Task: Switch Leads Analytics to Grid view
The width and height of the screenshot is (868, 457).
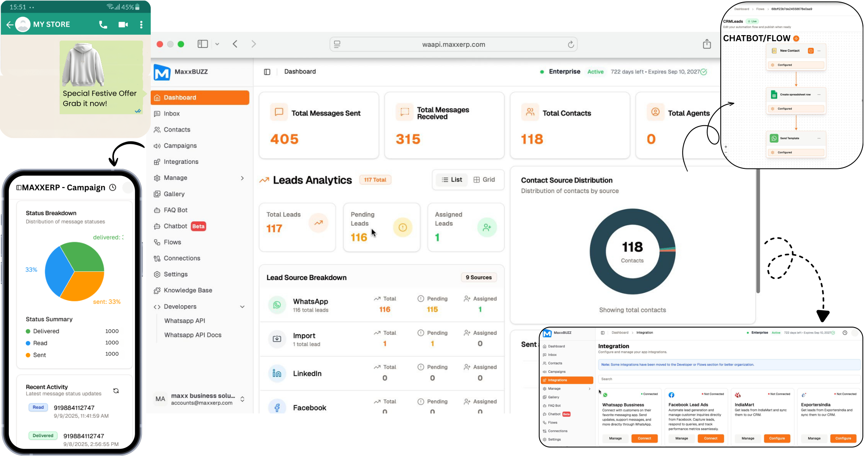Action: [484, 180]
